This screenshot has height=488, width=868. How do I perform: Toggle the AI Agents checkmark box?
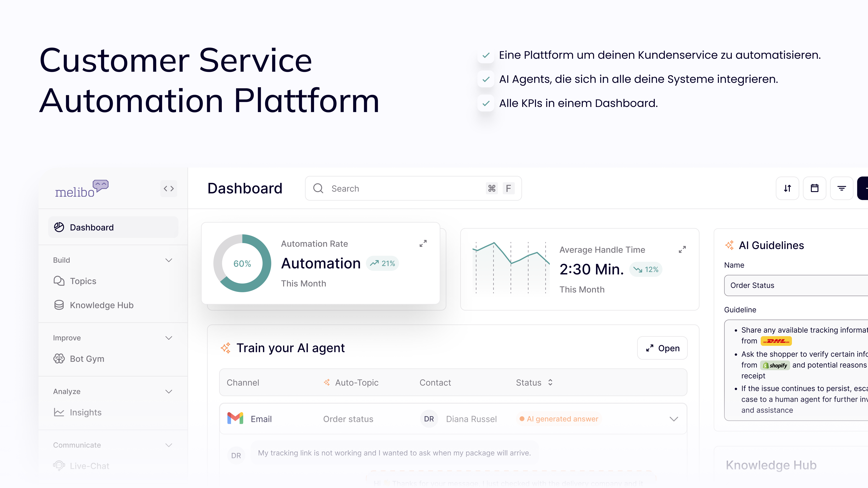tap(486, 79)
